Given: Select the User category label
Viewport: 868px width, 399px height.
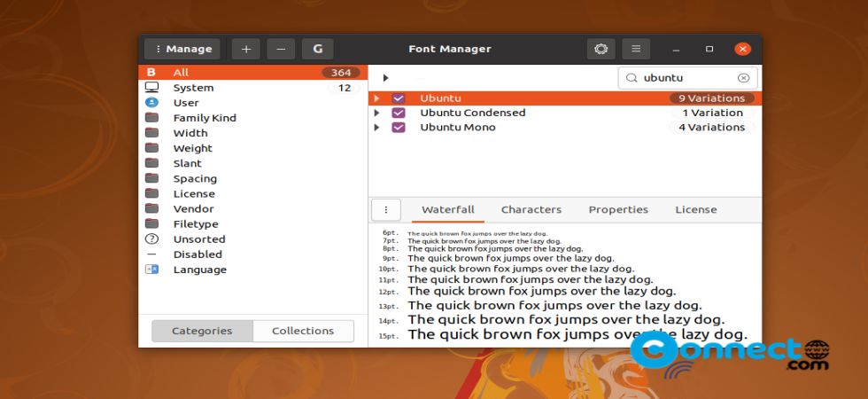Looking at the screenshot, I should (186, 103).
